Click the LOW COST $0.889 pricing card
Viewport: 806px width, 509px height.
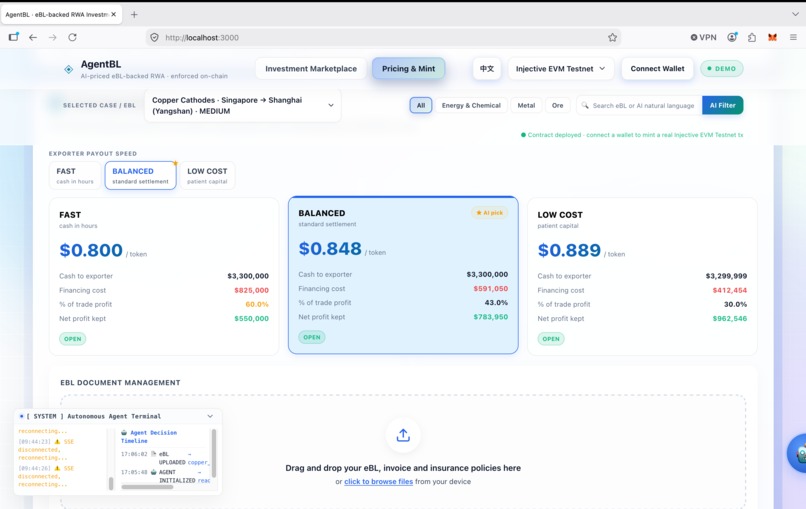(x=642, y=277)
